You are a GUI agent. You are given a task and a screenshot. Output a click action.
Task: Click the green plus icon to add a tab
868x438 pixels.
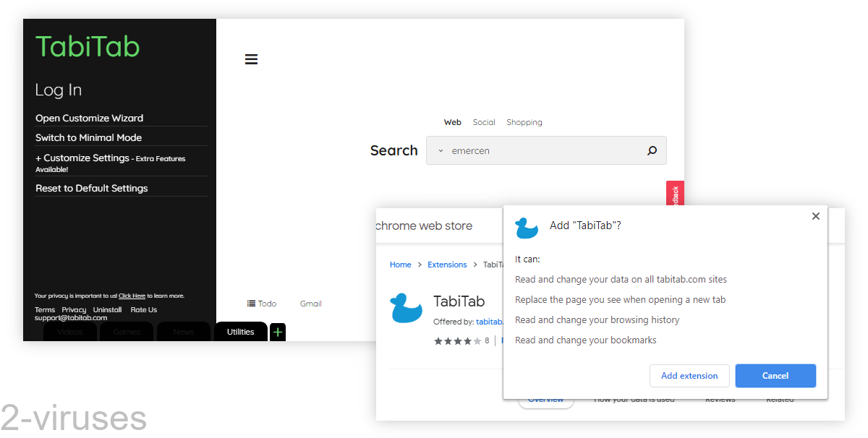[x=277, y=332]
